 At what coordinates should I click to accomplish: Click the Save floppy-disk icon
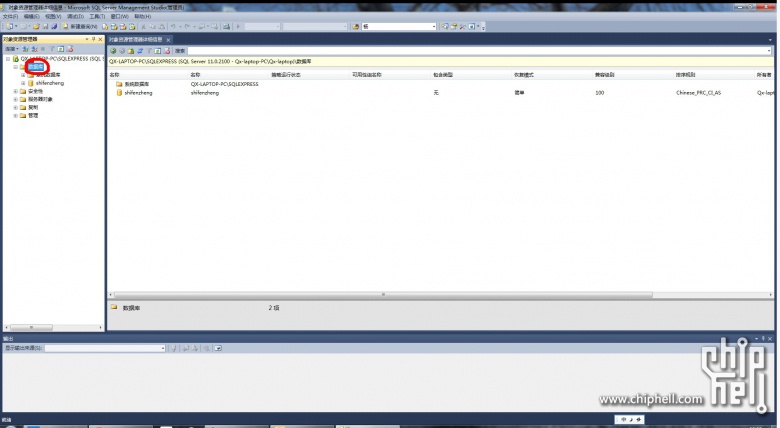(x=45, y=26)
